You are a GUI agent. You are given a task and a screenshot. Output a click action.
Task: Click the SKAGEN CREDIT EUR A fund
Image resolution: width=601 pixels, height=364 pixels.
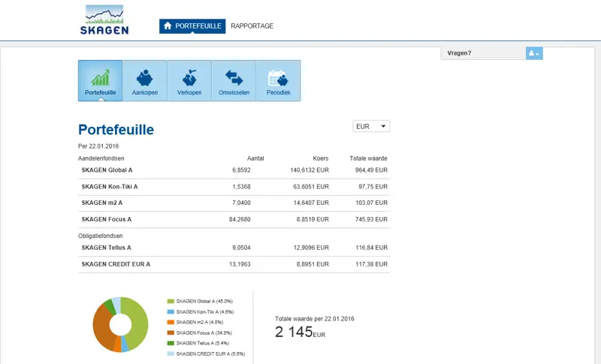tap(116, 264)
